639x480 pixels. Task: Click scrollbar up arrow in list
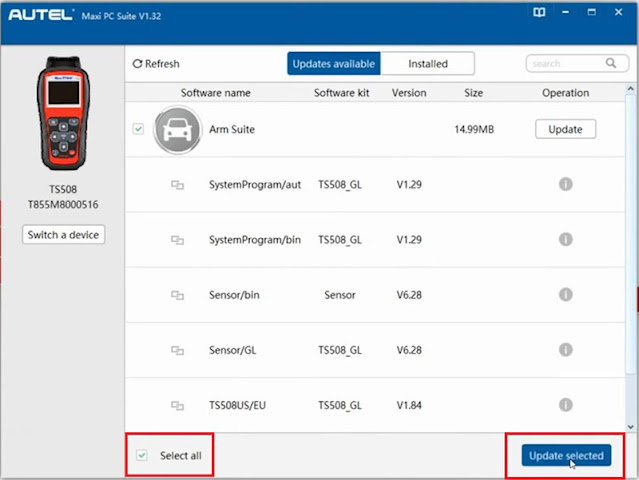[630, 88]
